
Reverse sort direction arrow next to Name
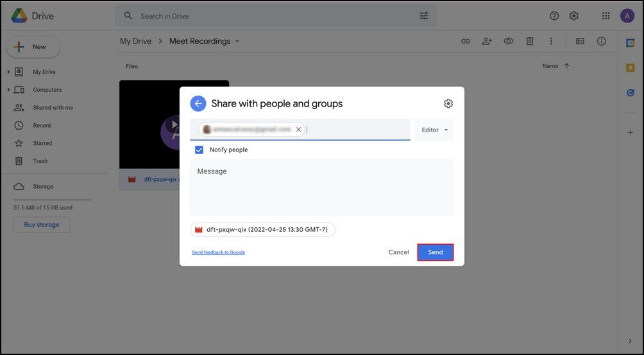pos(567,65)
